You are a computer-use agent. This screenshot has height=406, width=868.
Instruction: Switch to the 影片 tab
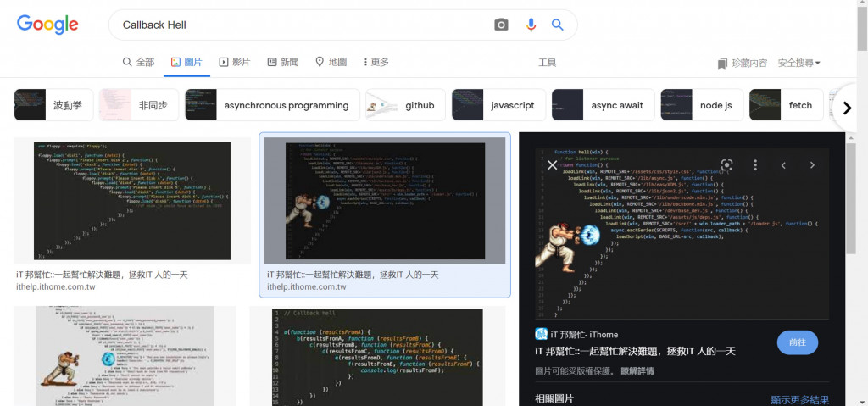(235, 62)
